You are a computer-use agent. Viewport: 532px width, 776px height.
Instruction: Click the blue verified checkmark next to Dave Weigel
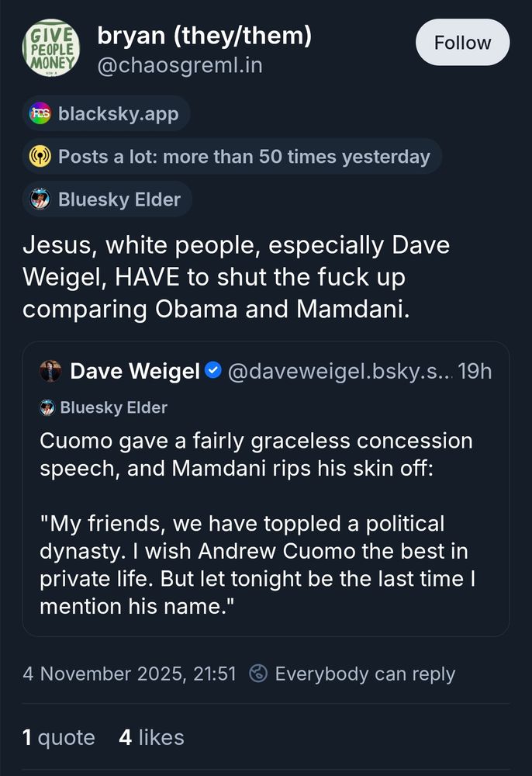click(211, 371)
